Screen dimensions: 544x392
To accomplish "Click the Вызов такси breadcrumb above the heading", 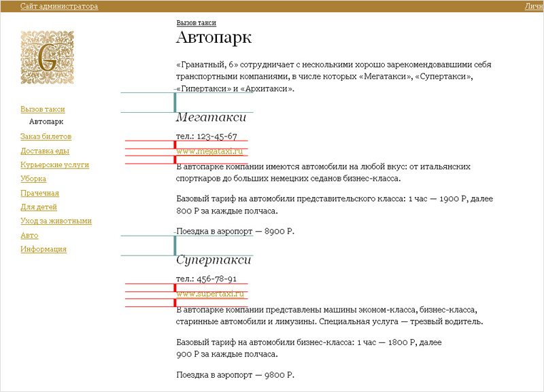I will click(196, 22).
